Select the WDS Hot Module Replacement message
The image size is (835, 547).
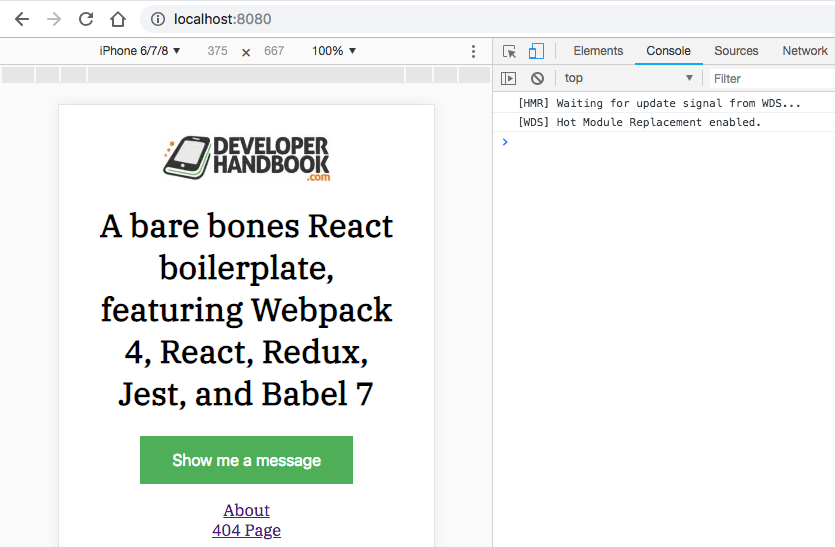click(640, 122)
